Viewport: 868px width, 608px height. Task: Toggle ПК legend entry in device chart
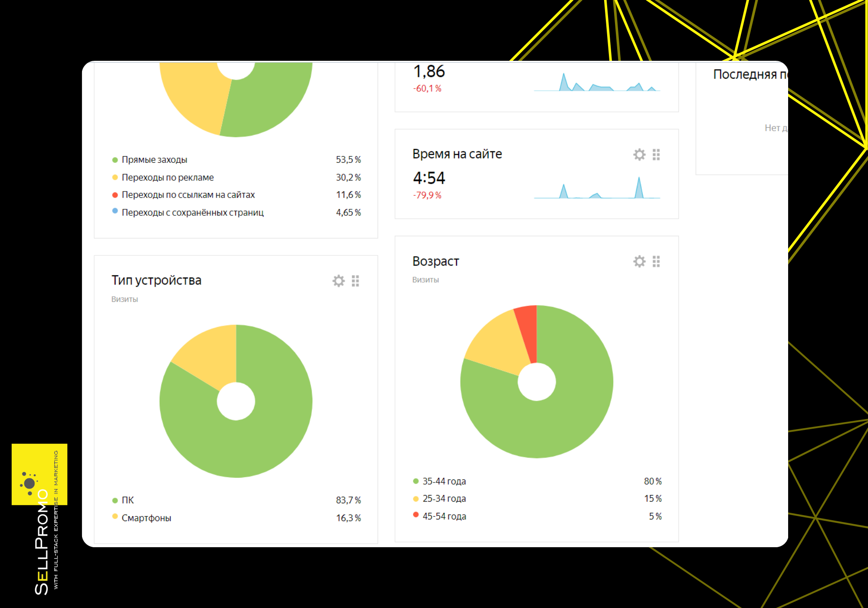127,500
